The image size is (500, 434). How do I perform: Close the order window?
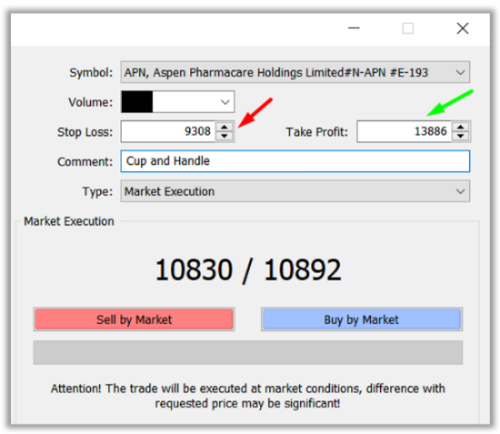pos(463,28)
